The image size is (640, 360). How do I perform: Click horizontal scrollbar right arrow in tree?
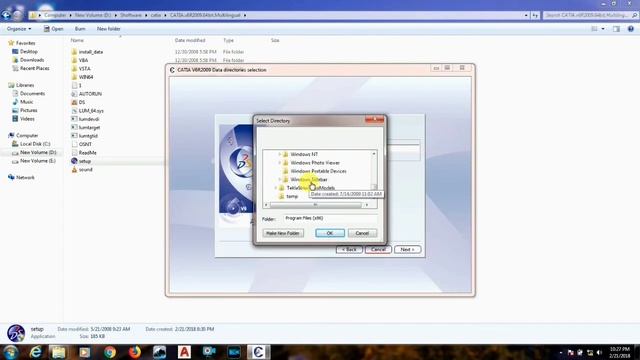367,204
